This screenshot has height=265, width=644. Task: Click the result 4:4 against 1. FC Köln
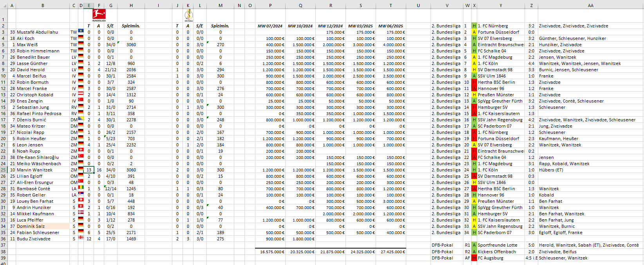[x=531, y=63]
